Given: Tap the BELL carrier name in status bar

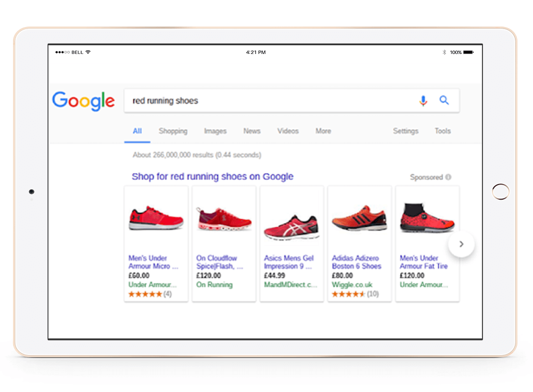Looking at the screenshot, I should tap(77, 53).
